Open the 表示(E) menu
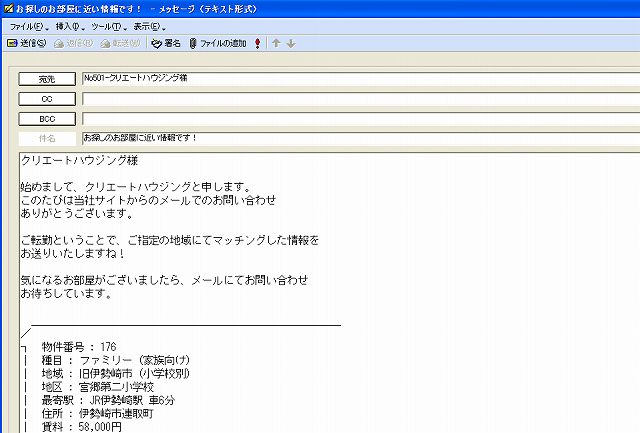Screen dimensions: 640x433 click(149, 27)
